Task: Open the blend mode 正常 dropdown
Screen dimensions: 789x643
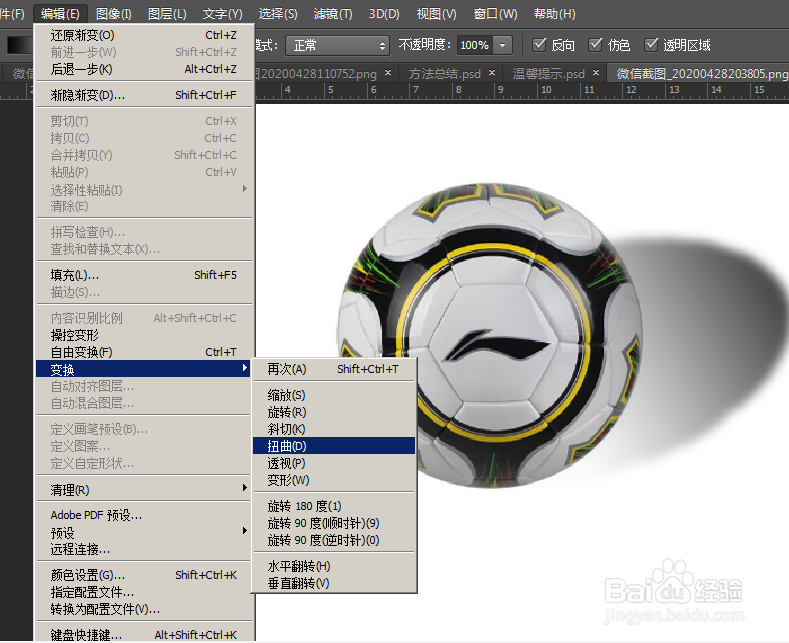Action: click(x=338, y=45)
